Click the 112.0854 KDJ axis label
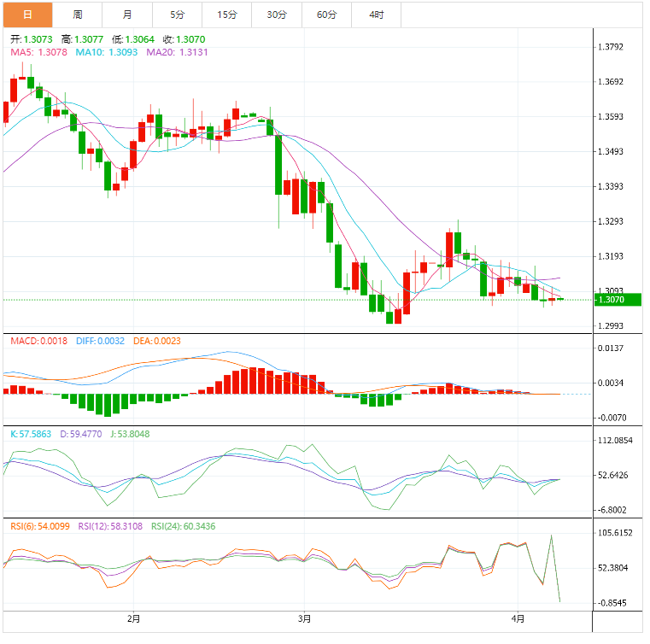This screenshot has height=644, width=650. tap(615, 440)
